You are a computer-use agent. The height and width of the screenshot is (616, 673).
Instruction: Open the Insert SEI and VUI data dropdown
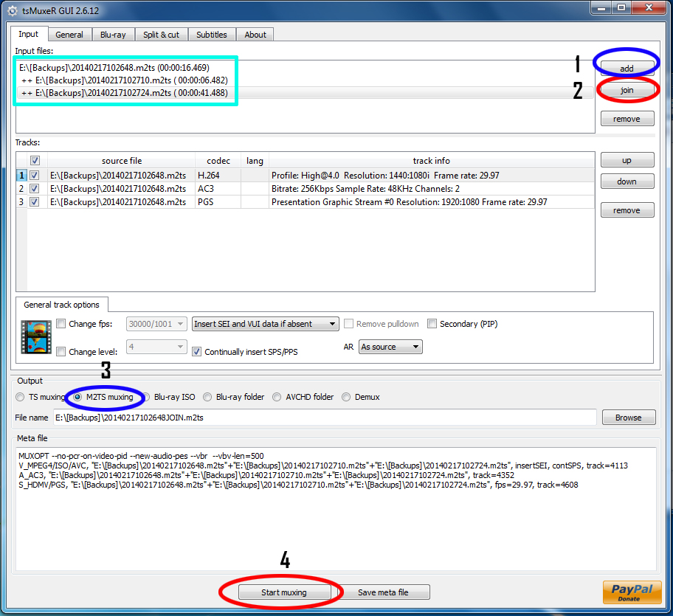(x=265, y=324)
